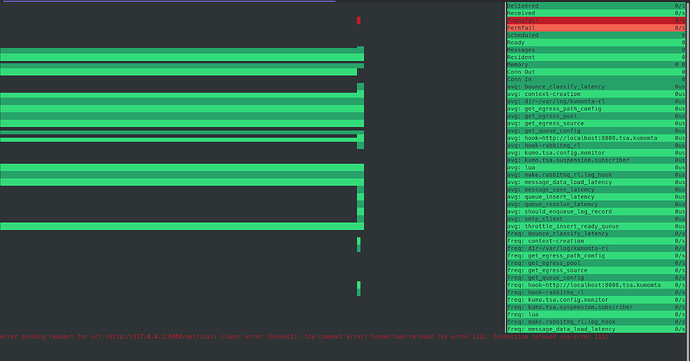Select the Memory metric row
This screenshot has width=690, height=361.
click(x=596, y=65)
